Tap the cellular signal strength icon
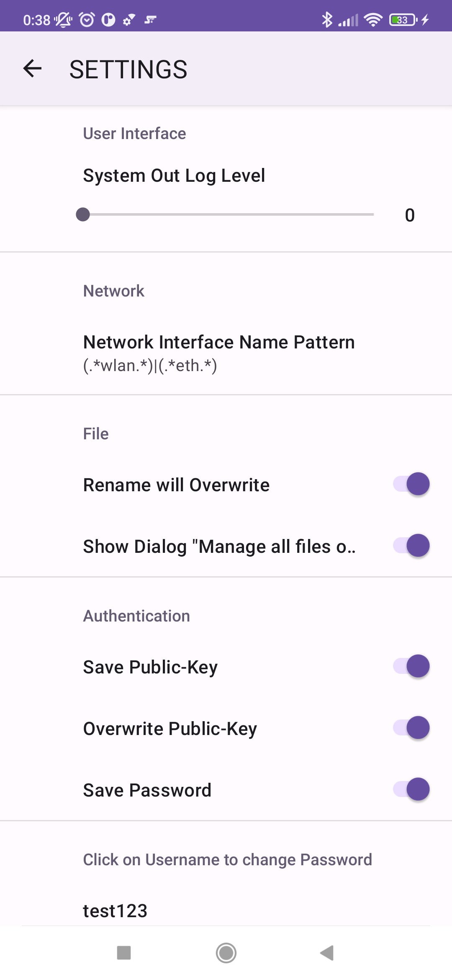 (348, 20)
